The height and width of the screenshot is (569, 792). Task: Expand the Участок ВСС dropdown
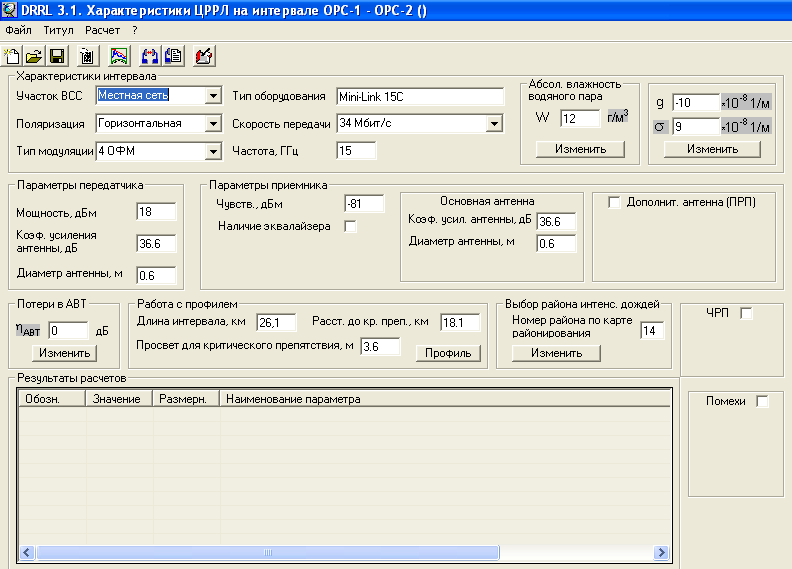coord(214,95)
